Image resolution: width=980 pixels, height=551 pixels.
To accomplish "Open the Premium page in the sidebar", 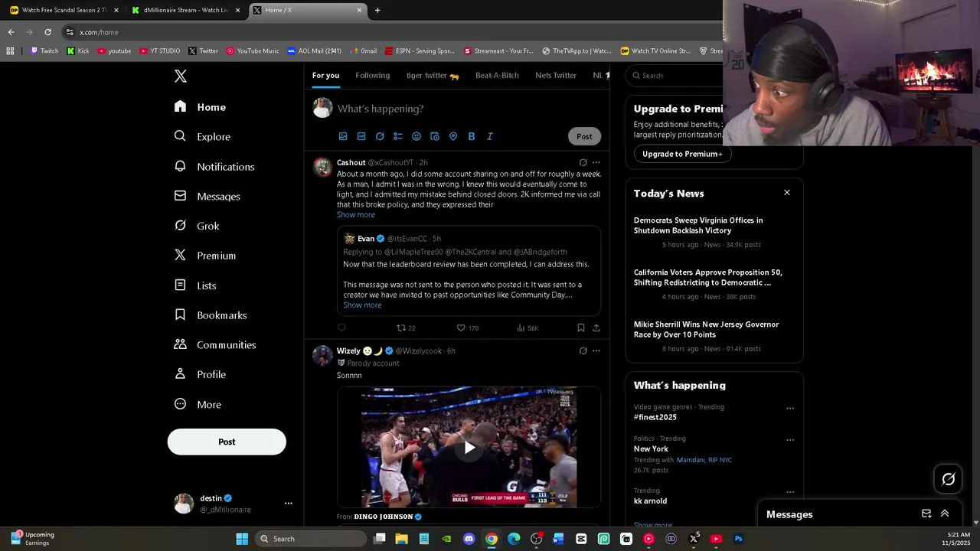I will tap(205, 256).
